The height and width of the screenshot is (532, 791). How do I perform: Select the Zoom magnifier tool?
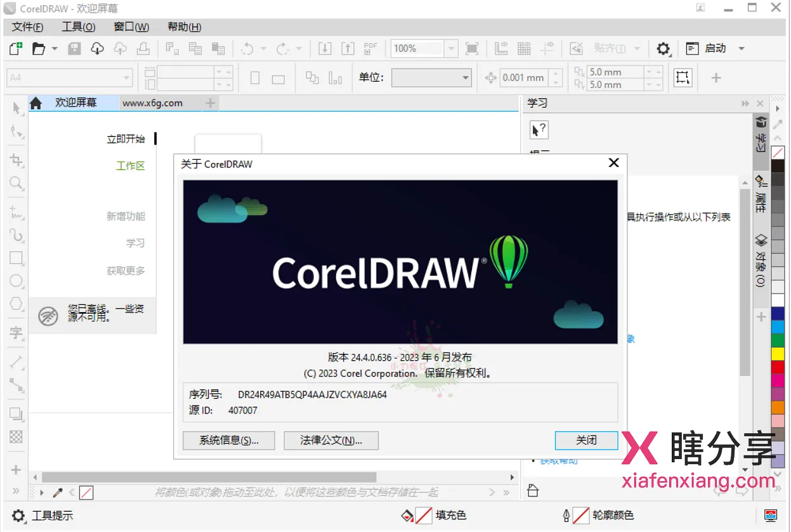click(x=16, y=184)
